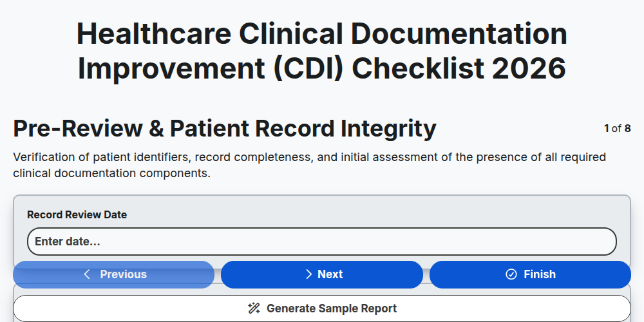This screenshot has width=644, height=322.
Task: Click the bold '8' total steps number
Action: (x=627, y=129)
